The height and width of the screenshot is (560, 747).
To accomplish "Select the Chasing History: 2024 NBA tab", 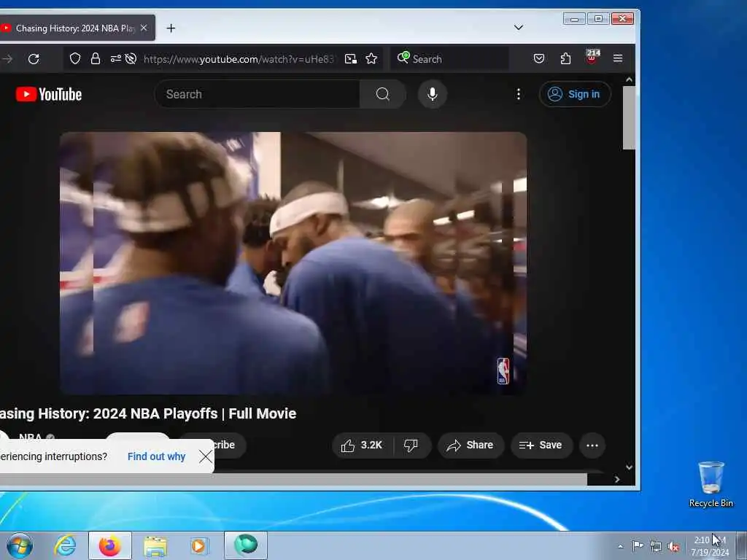I will (74, 28).
